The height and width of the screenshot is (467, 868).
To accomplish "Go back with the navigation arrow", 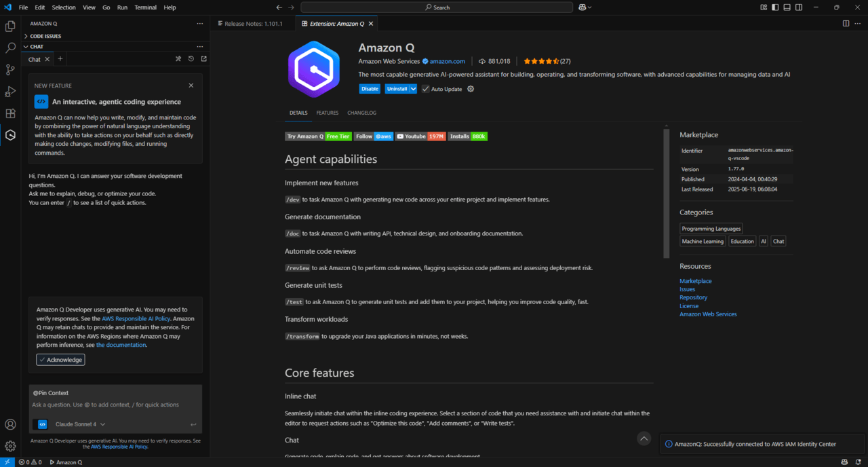I will pyautogui.click(x=279, y=7).
